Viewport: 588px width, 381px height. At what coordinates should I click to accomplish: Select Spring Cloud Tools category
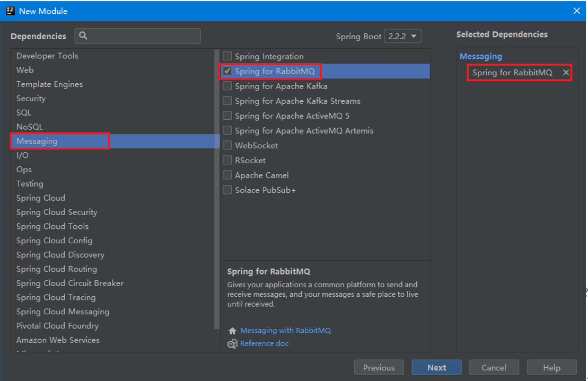[112, 227]
